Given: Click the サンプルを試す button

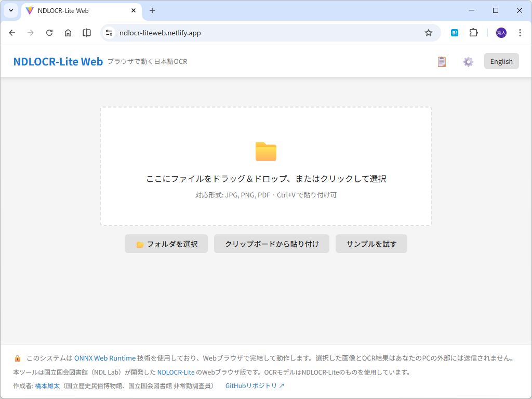Looking at the screenshot, I should click(371, 244).
